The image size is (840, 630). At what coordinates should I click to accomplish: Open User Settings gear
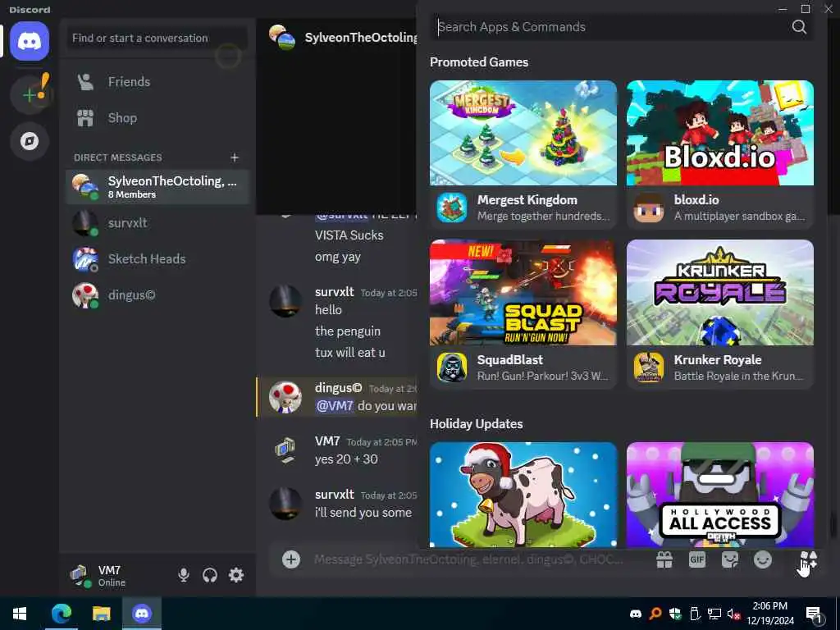pyautogui.click(x=236, y=575)
